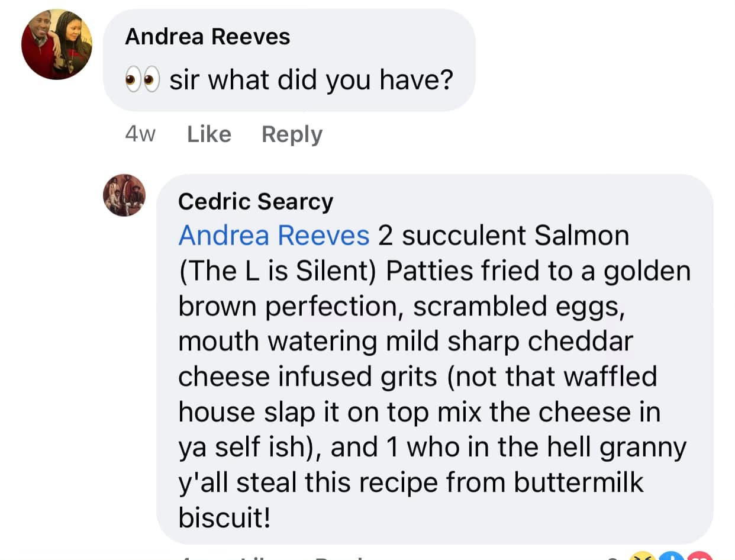
Task: Click "(The L is Silent)" text in the reply
Action: (x=277, y=271)
